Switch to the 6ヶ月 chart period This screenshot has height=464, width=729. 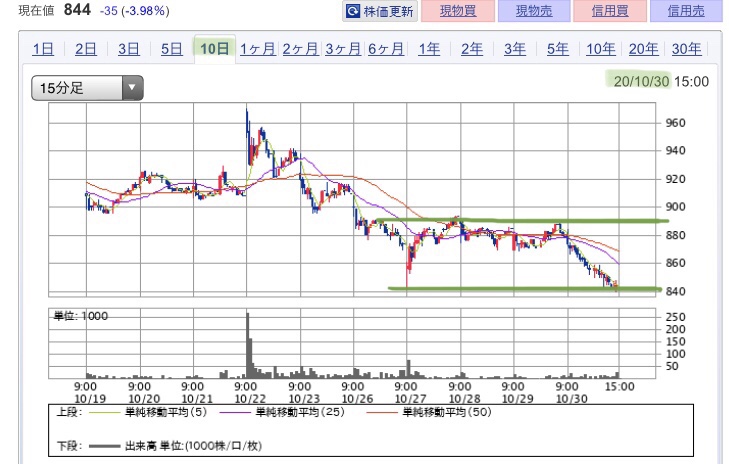(386, 49)
